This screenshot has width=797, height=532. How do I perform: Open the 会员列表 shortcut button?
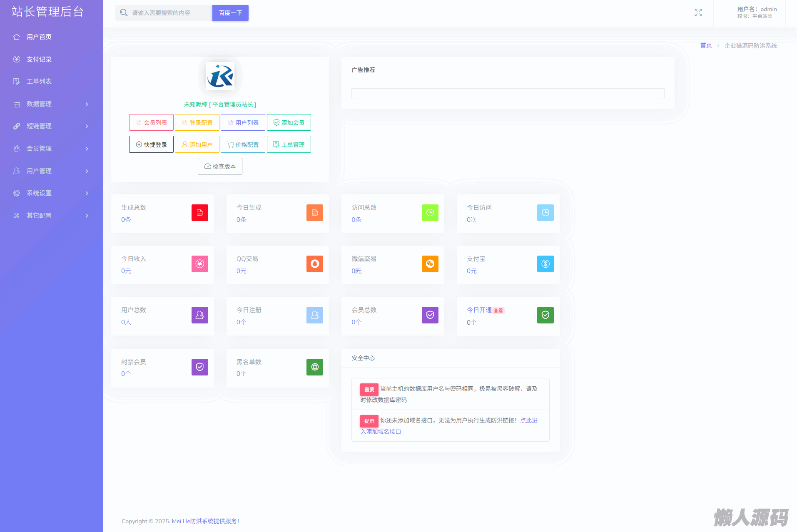(151, 122)
